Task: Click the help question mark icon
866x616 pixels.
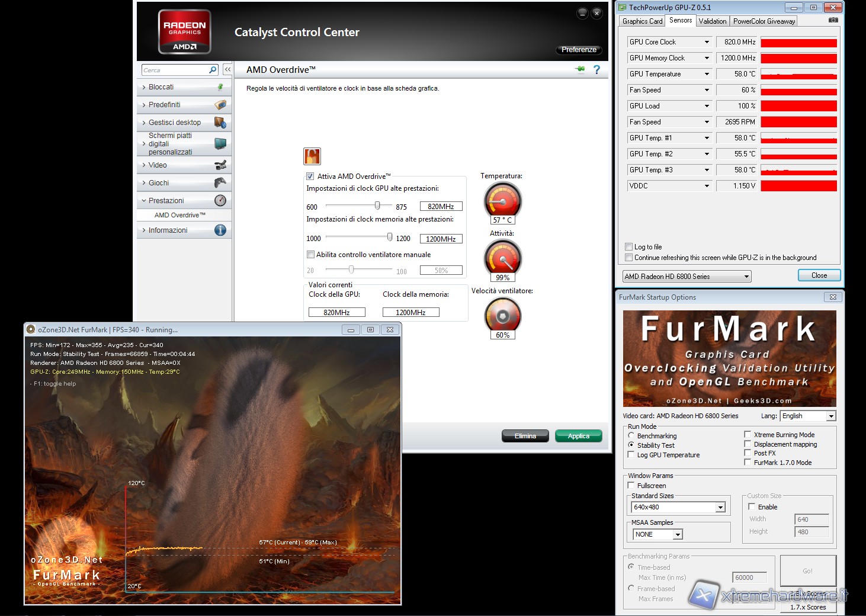Action: (x=596, y=70)
